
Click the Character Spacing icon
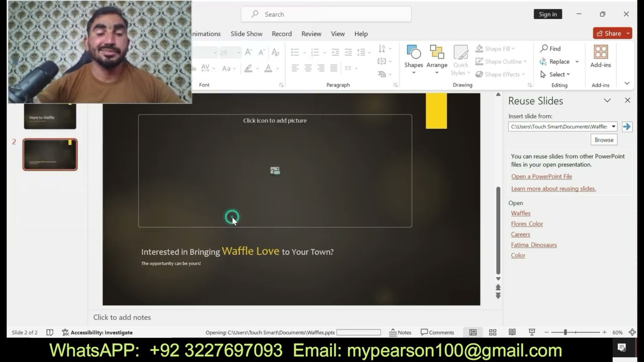coord(205,68)
